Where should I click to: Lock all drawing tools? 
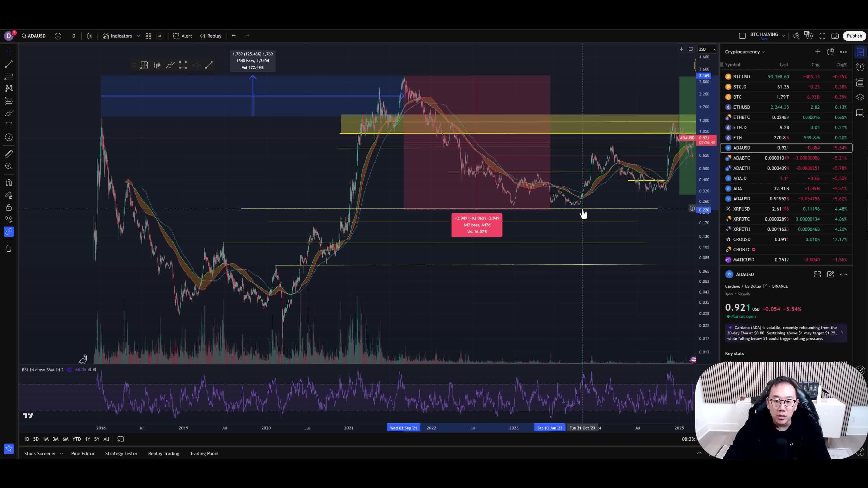tap(9, 207)
